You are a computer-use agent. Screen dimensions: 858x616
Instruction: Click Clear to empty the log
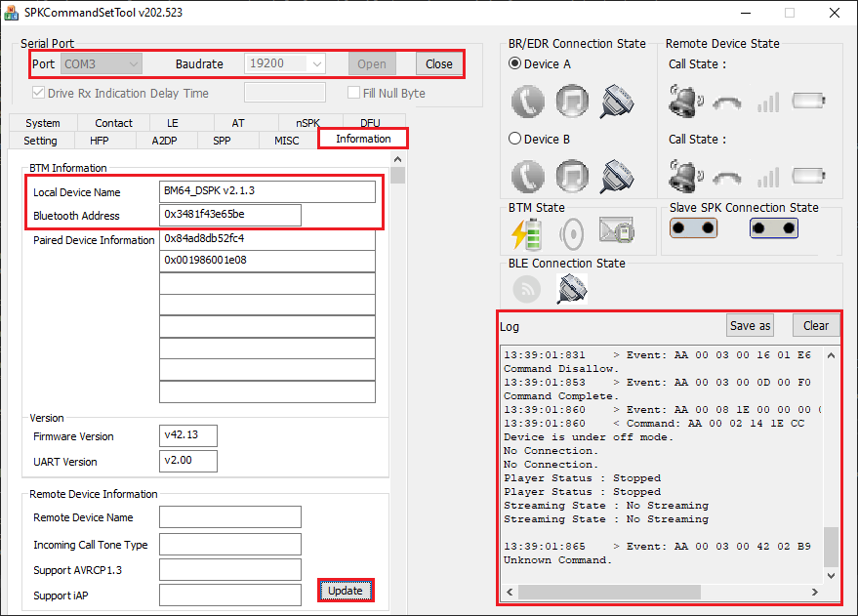(816, 324)
